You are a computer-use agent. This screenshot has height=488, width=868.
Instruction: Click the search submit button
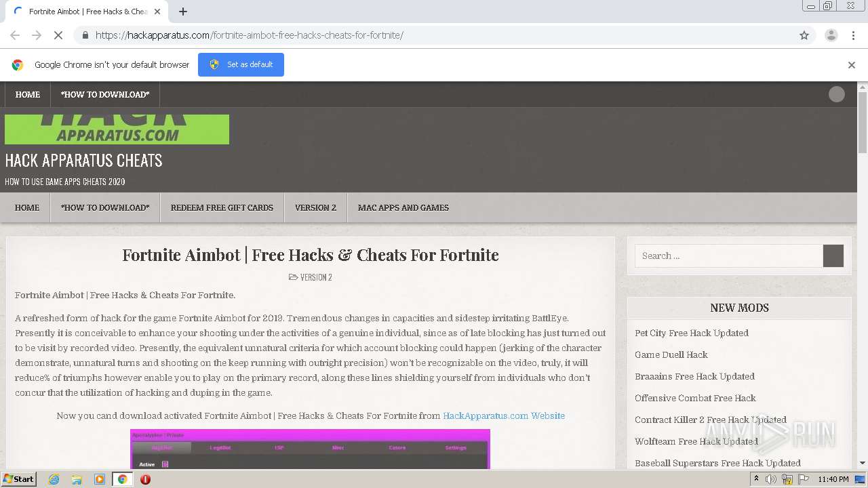[x=833, y=256]
